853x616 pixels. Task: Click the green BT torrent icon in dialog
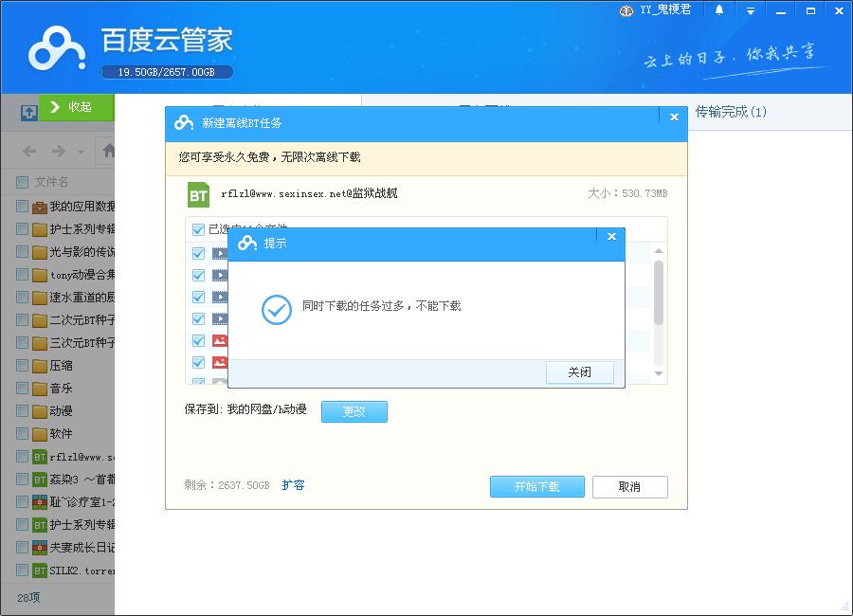(x=198, y=194)
